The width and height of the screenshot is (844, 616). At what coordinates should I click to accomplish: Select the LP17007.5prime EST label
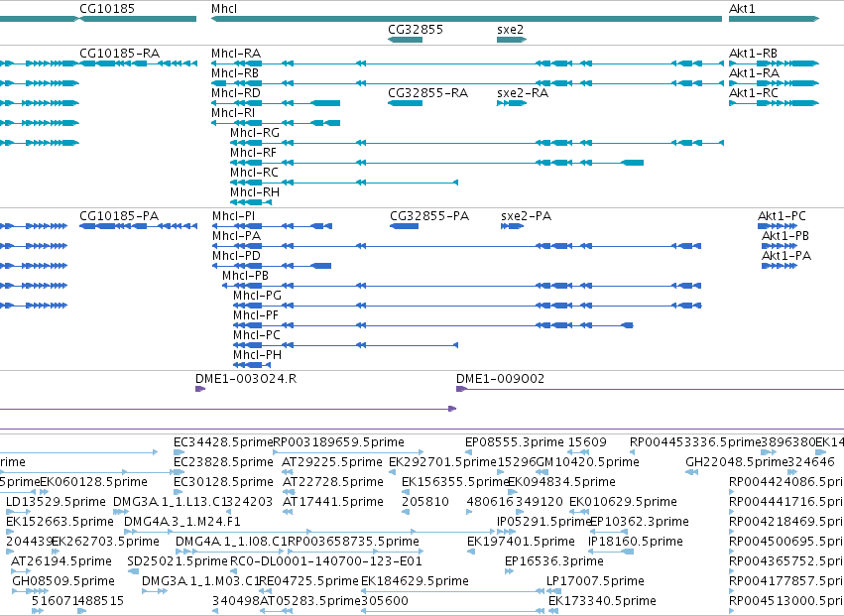click(595, 581)
